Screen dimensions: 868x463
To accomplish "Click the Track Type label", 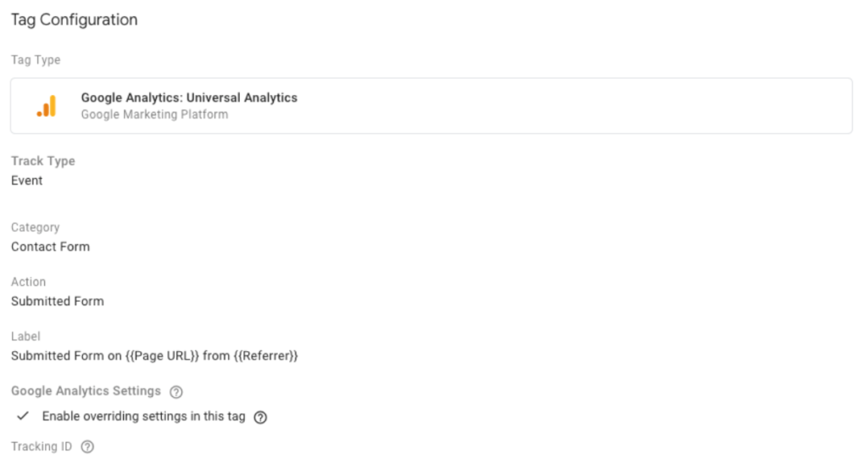I will pos(43,161).
